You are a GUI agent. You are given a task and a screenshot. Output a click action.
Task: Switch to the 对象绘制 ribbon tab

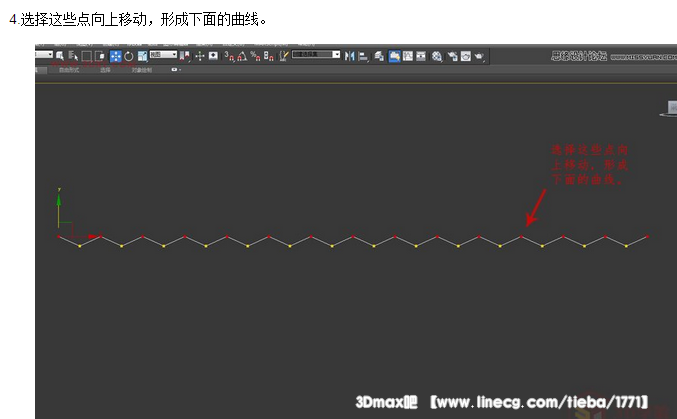point(142,70)
